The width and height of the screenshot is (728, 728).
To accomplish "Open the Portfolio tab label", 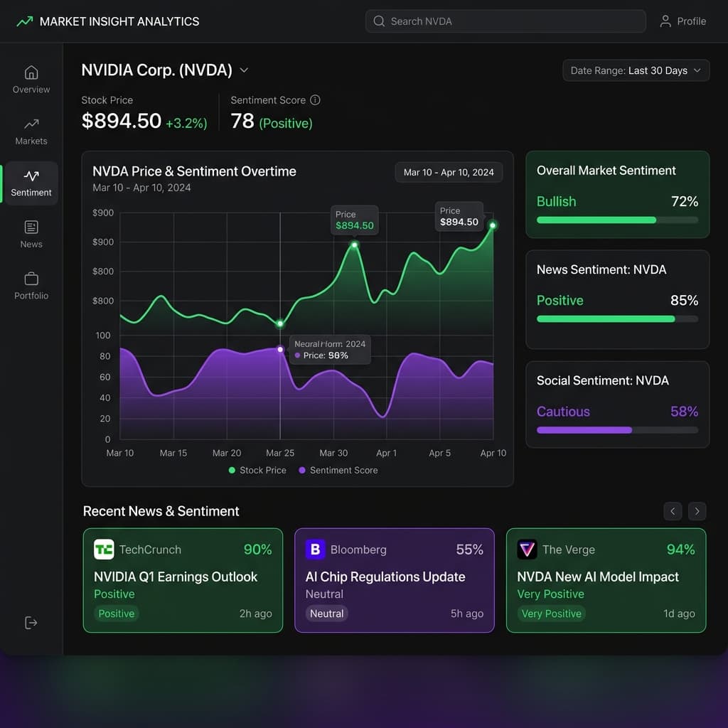I will (31, 296).
